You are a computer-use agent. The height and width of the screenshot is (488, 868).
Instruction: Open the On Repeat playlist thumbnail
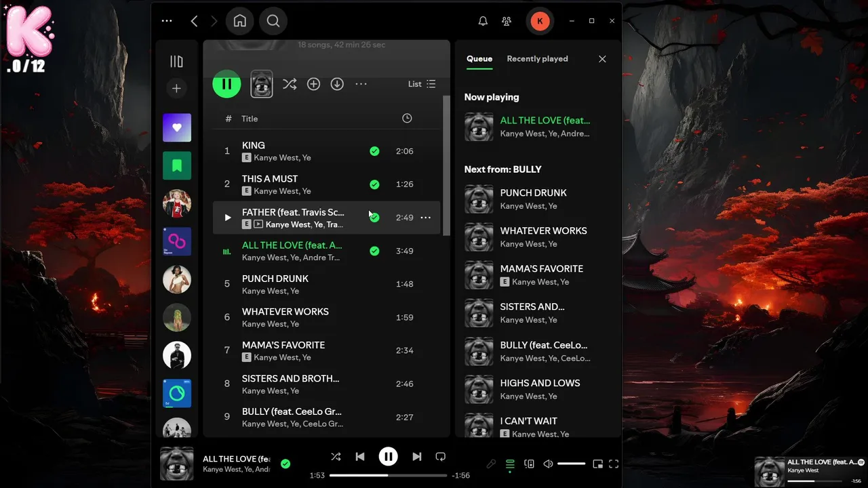click(x=177, y=241)
